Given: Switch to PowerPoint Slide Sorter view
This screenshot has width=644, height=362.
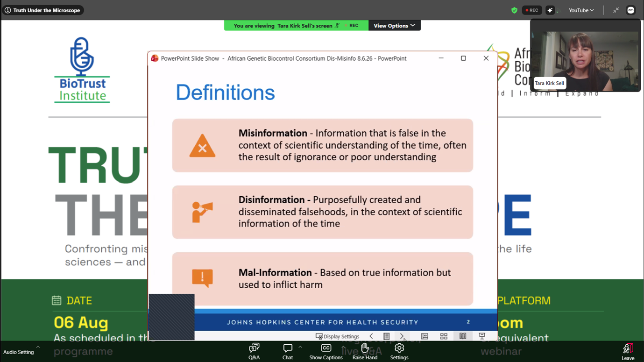Looking at the screenshot, I should [x=444, y=336].
